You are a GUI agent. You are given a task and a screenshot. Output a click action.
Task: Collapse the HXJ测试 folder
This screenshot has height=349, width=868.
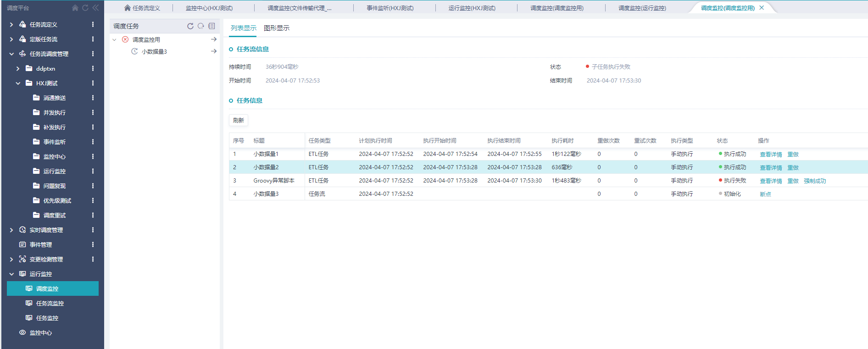18,83
